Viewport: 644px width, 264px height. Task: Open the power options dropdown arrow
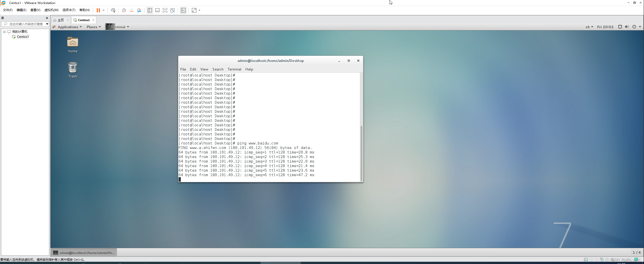(x=104, y=10)
